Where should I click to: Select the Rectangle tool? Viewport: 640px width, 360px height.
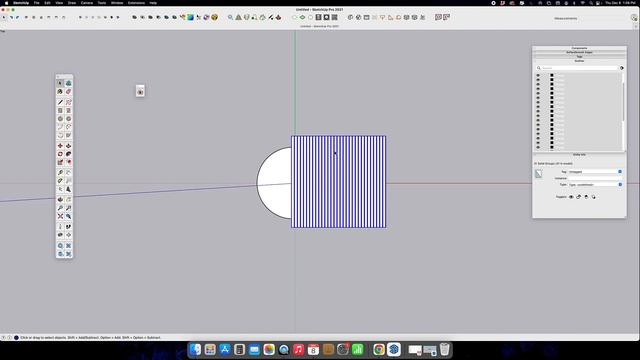(60, 111)
